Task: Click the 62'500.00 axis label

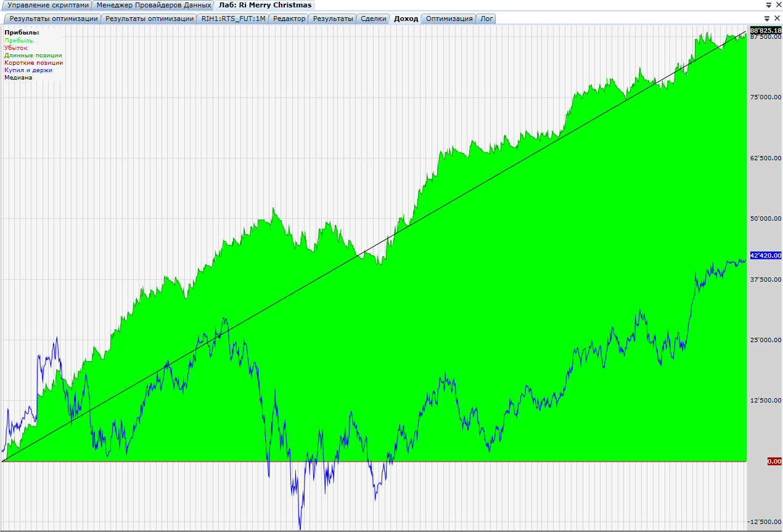Action: point(765,158)
